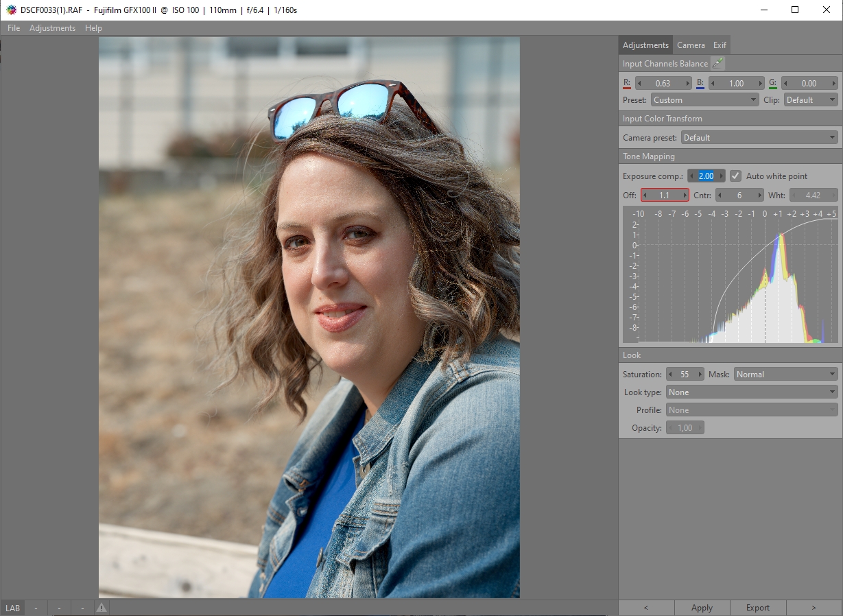Disable the Auto white point checkbox
The height and width of the screenshot is (616, 843).
(x=735, y=176)
